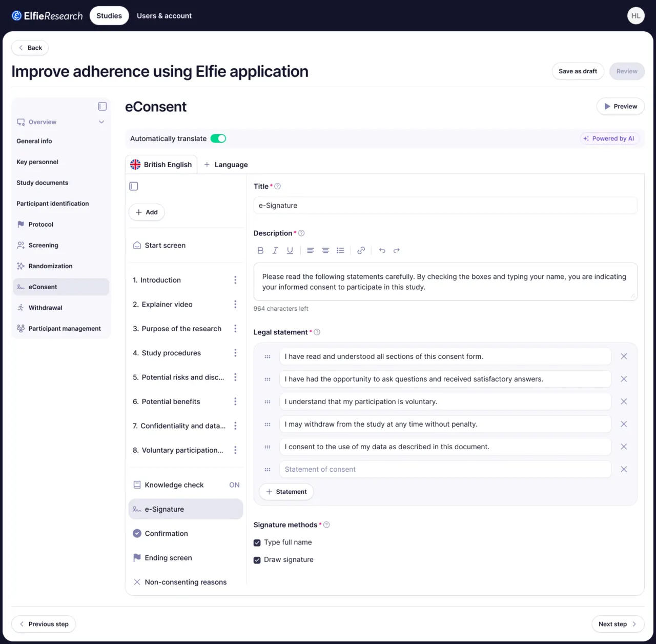Collapse the eConsent sections list panel

pos(134,186)
